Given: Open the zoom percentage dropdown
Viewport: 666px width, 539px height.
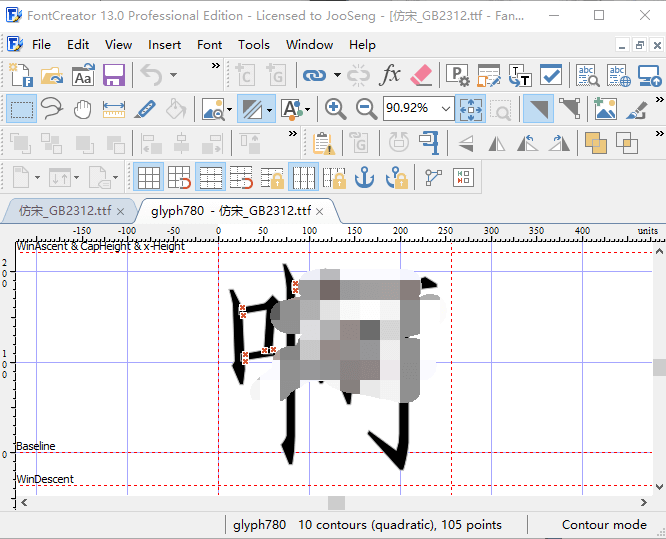Looking at the screenshot, I should tap(445, 109).
